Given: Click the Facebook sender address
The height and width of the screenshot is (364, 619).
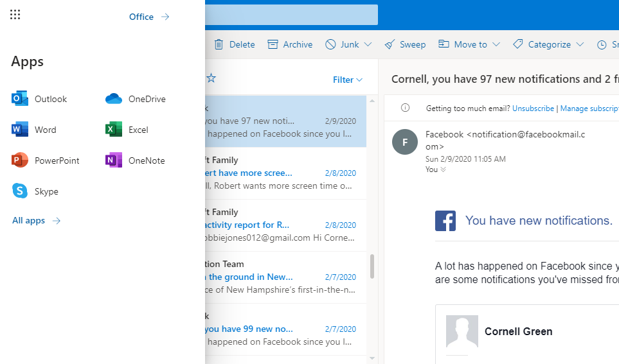Looking at the screenshot, I should 505,141.
